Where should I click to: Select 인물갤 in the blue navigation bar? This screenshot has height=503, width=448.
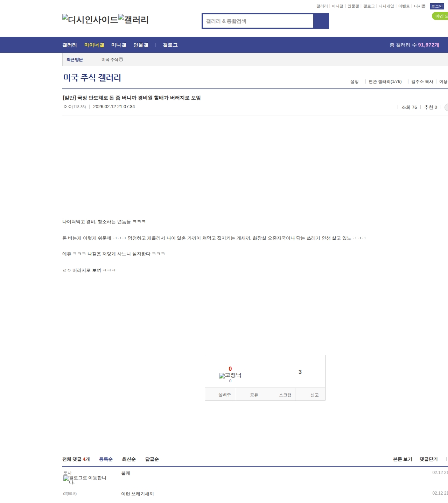tap(141, 45)
